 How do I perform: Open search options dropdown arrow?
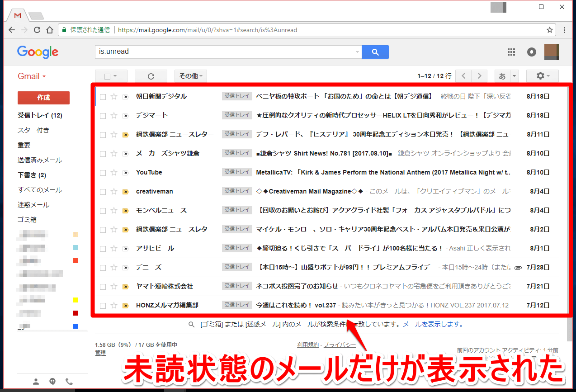tap(358, 52)
